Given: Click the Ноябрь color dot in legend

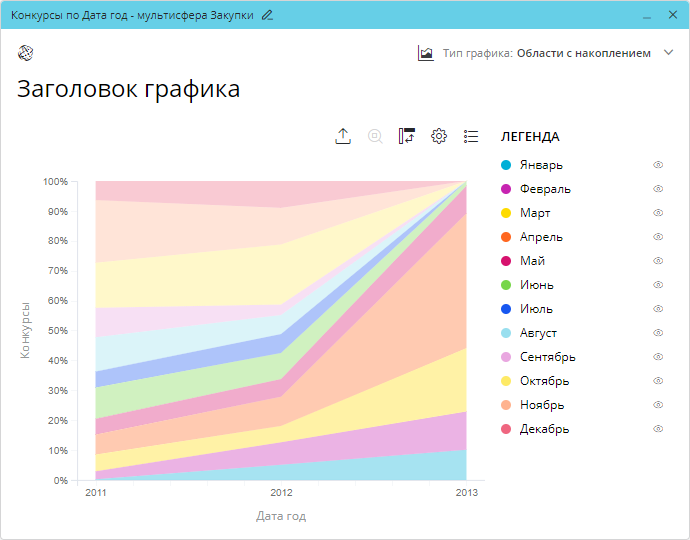Looking at the screenshot, I should pos(506,405).
